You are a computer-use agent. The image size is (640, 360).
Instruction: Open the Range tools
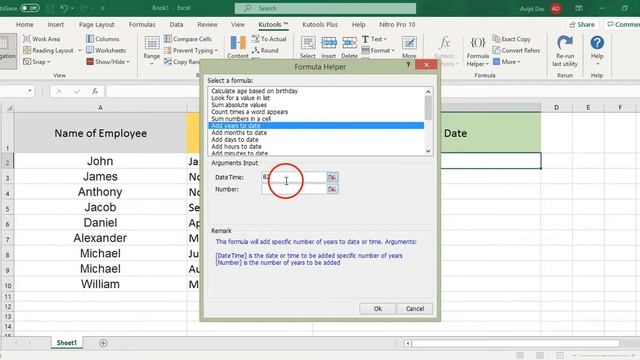[x=151, y=50]
